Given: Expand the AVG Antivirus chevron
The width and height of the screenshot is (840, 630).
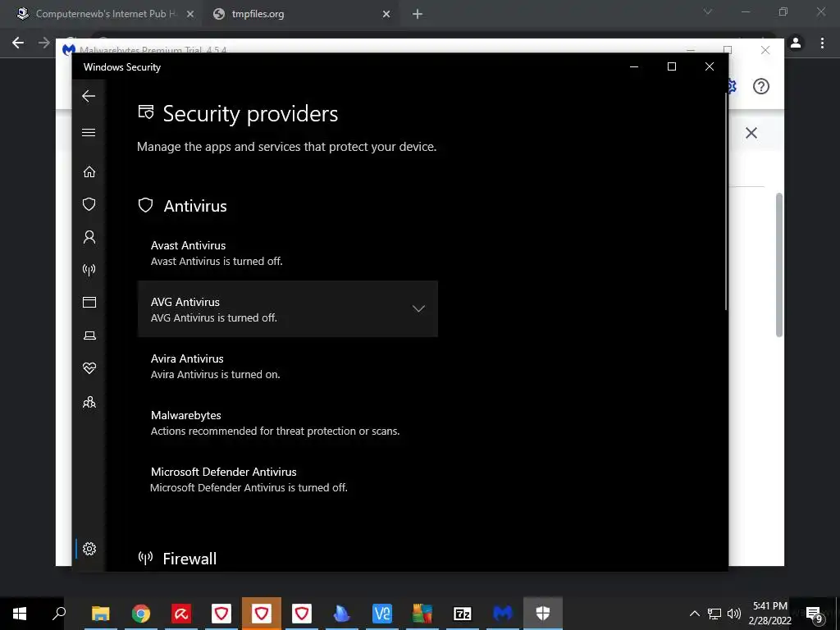Looking at the screenshot, I should click(418, 308).
